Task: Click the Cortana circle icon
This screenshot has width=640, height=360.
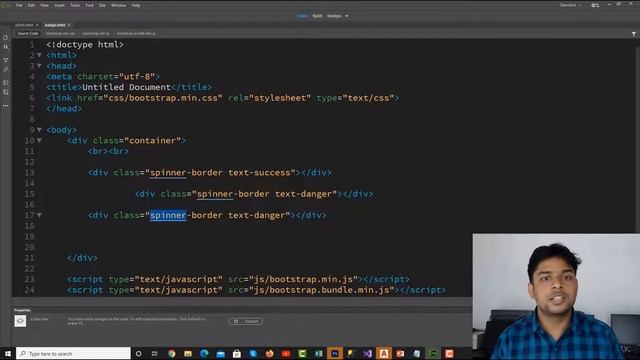Action: pyautogui.click(x=138, y=353)
